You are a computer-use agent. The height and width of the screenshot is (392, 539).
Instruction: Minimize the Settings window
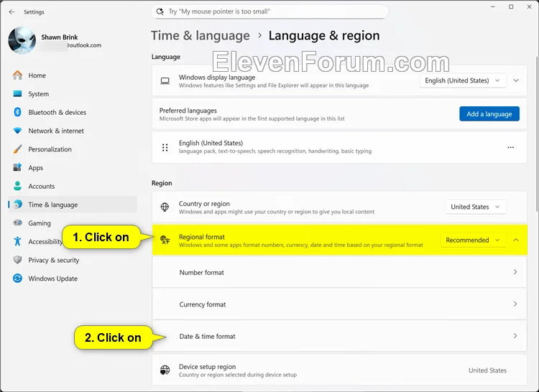[x=492, y=7]
